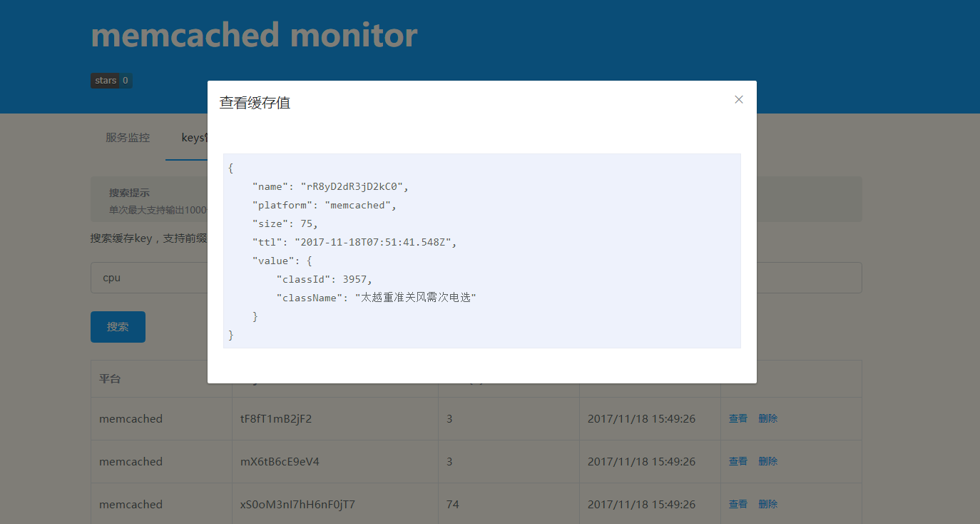Image resolution: width=980 pixels, height=524 pixels.
Task: Click the ttl value 2017-11-18T07:51:41.548Z
Action: click(372, 242)
